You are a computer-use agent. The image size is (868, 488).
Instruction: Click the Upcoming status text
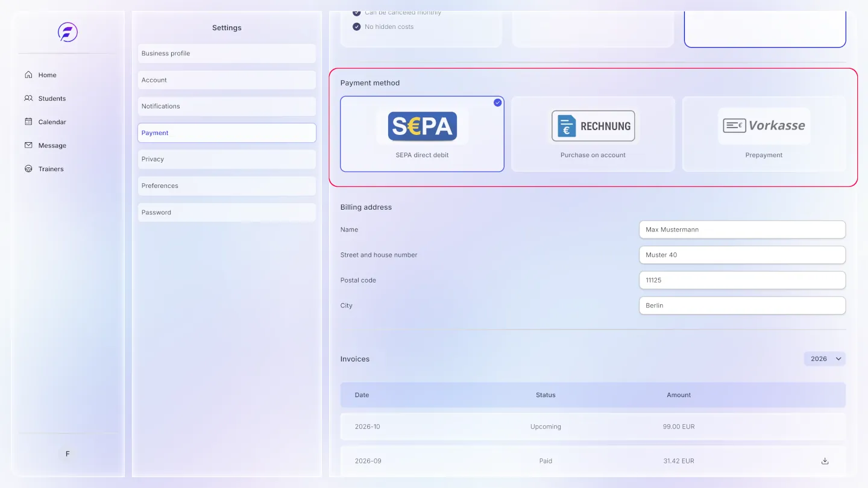(546, 427)
